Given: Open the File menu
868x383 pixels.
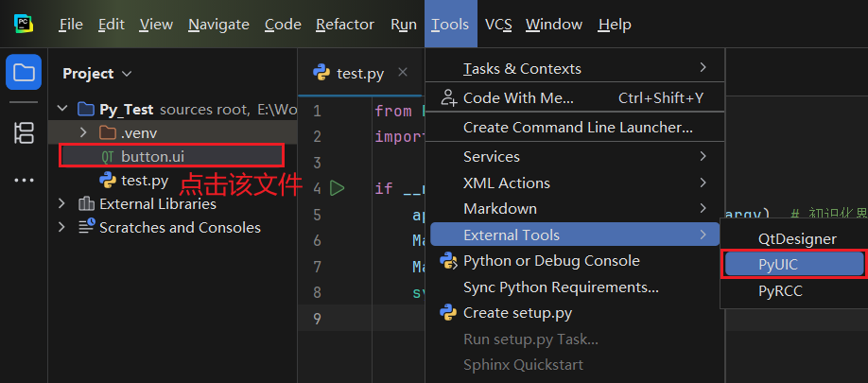Looking at the screenshot, I should click(x=71, y=25).
